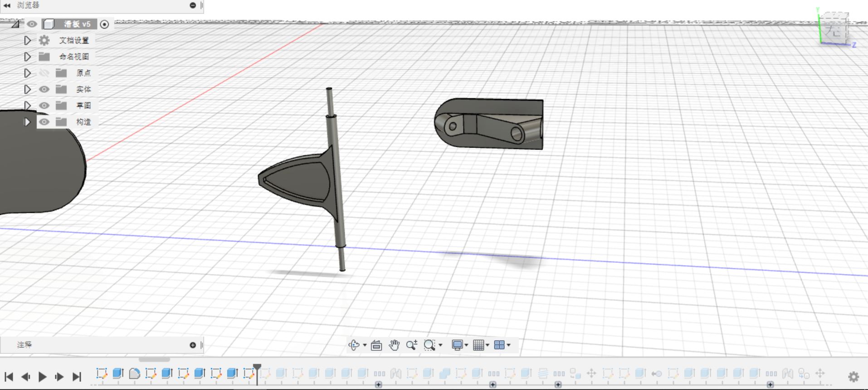Viewport: 868px width, 390px height.
Task: Click the Viewports layout icon
Action: (x=499, y=345)
